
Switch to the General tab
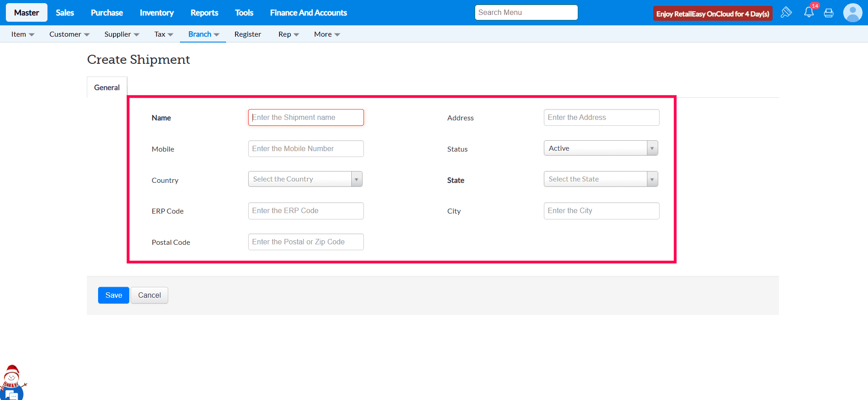pos(107,87)
